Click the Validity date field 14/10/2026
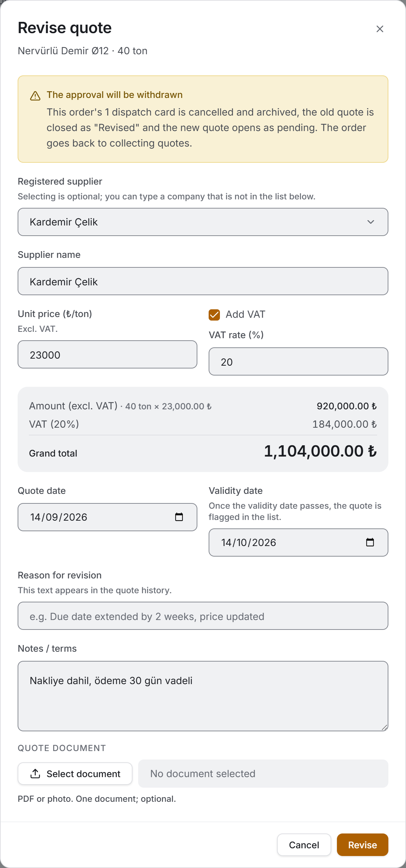This screenshot has height=868, width=406. coord(299,542)
